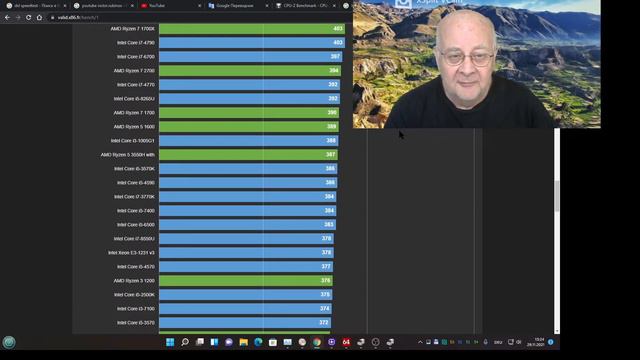Open the browser home page icon
640x360 pixels.
(x=39, y=18)
